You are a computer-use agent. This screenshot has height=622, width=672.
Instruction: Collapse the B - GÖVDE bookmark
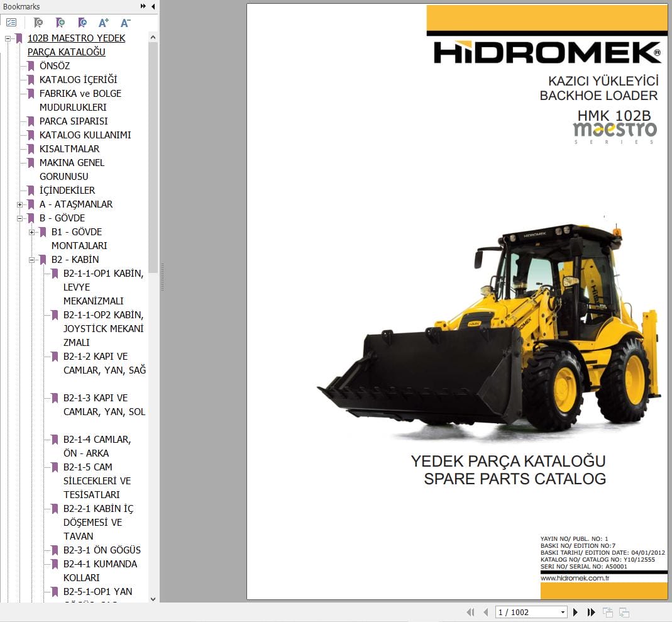point(19,218)
